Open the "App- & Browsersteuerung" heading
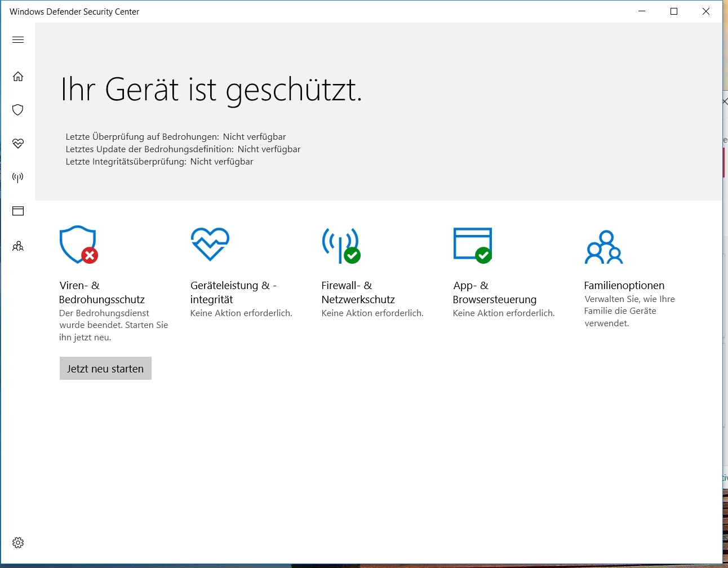The image size is (728, 568). [x=495, y=292]
